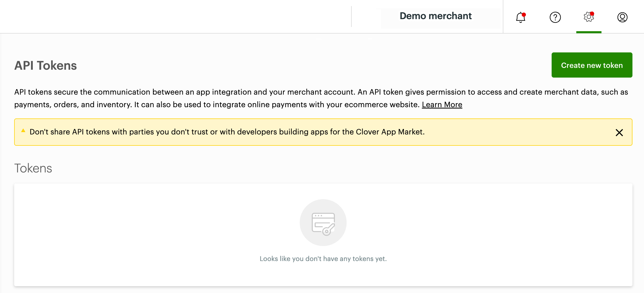Click the API Tokens page heading
The height and width of the screenshot is (293, 644).
tap(45, 66)
